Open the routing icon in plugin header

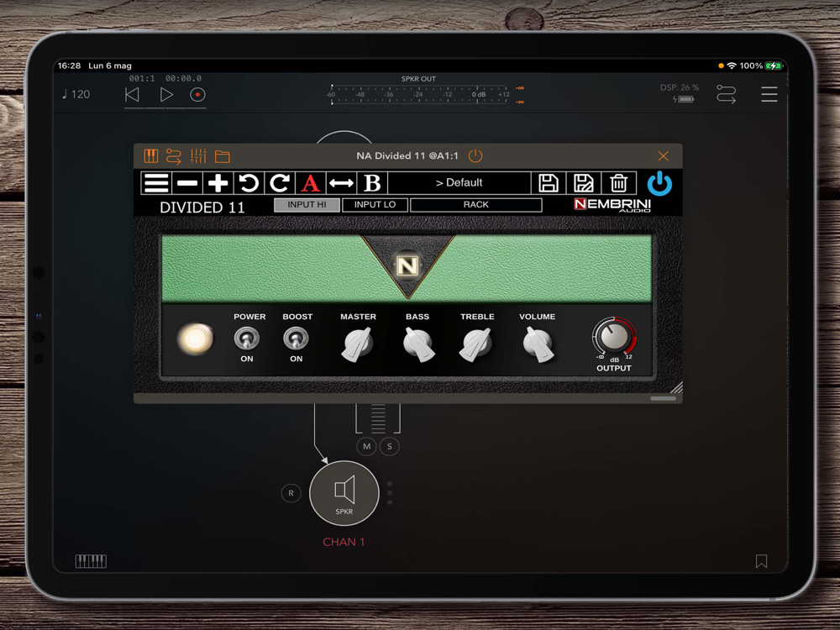[x=174, y=156]
